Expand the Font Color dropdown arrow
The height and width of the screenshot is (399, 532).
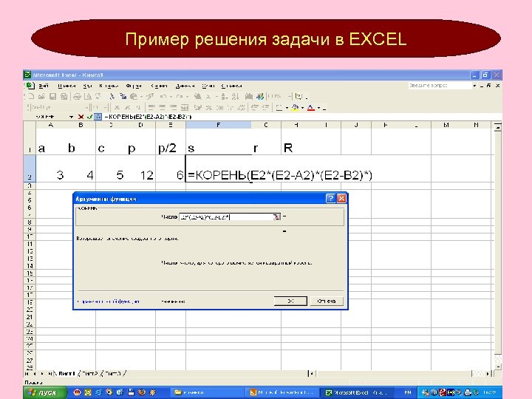tap(319, 108)
